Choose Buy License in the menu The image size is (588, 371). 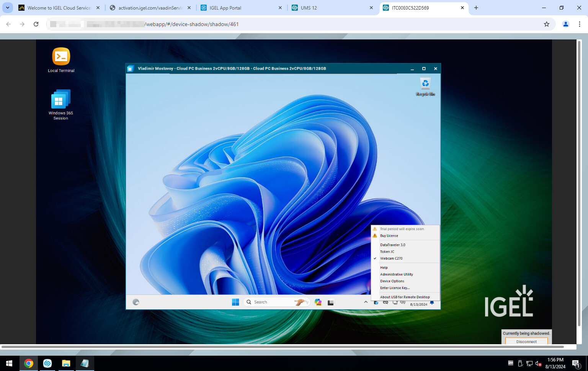pyautogui.click(x=389, y=236)
